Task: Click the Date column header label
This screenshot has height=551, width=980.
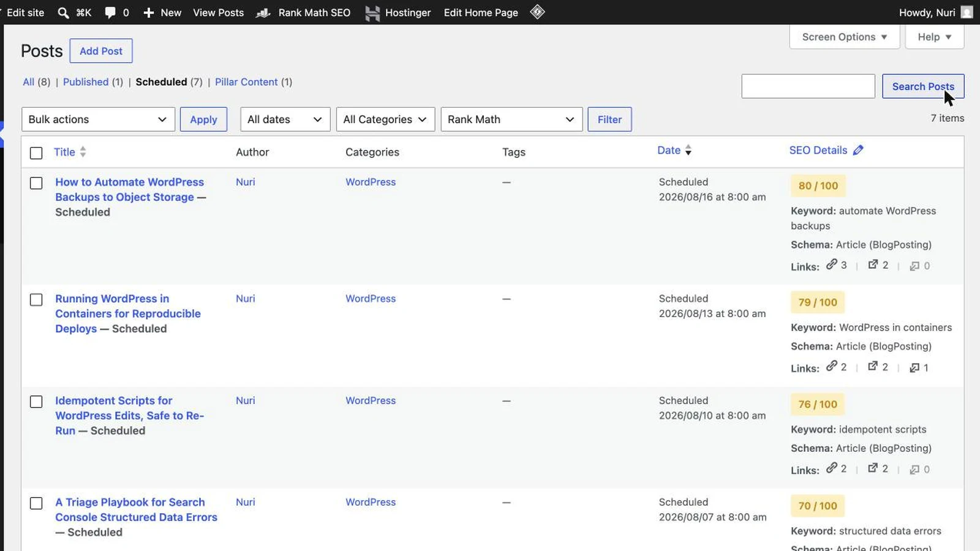Action: [669, 150]
